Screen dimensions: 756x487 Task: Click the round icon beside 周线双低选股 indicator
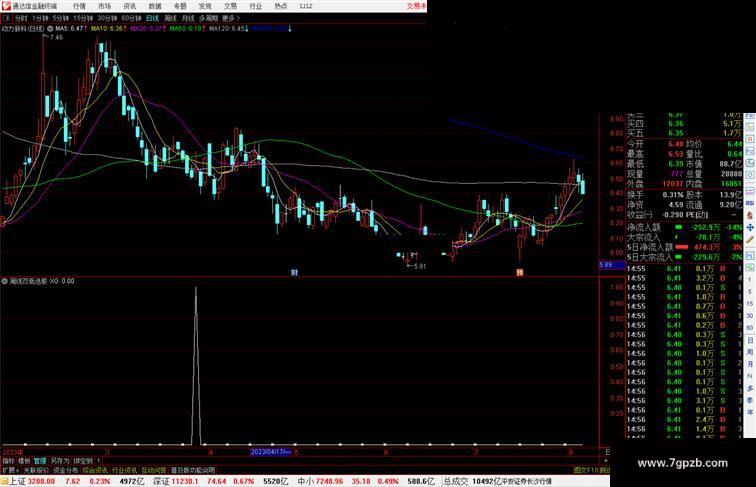pos(4,281)
